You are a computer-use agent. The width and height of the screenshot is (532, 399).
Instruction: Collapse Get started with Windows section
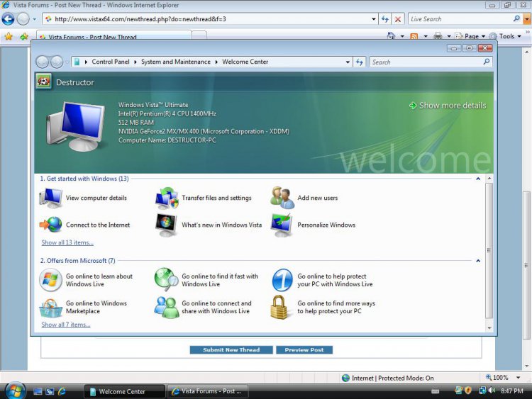pyautogui.click(x=478, y=179)
